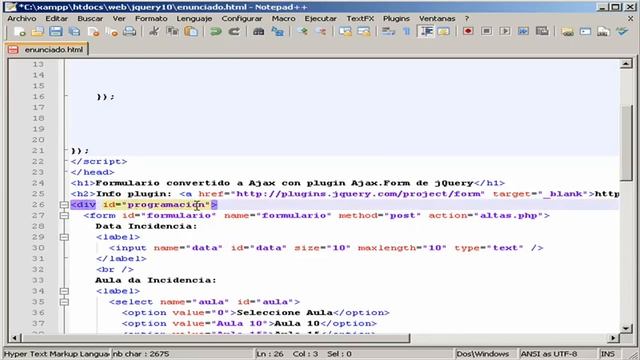Viewport: 640px width, 360px height.
Task: Open the Editar menu
Action: pyautogui.click(x=56, y=18)
